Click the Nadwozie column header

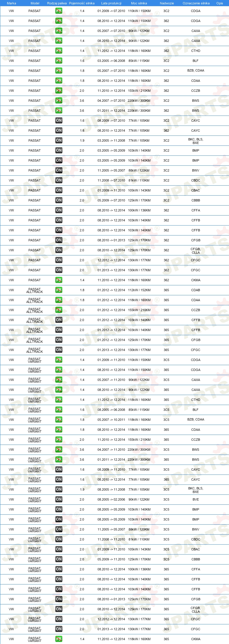(x=167, y=3)
